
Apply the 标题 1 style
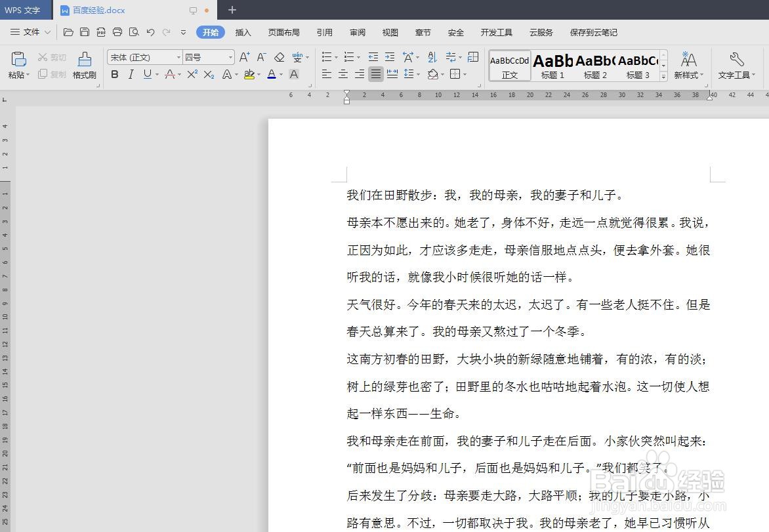(552, 66)
